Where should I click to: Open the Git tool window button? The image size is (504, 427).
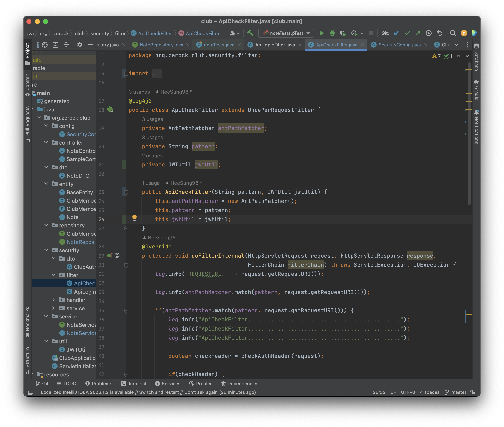point(42,384)
